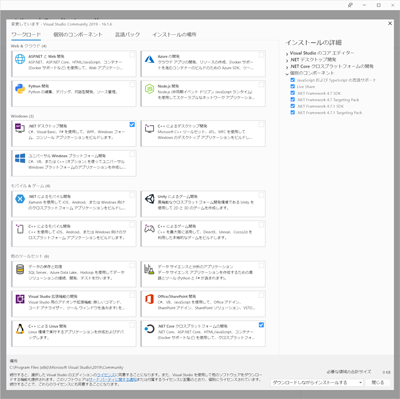400x399 pixels.
Task: Click the ASP.NET と Web 開発 globe icon
Action: (20, 59)
